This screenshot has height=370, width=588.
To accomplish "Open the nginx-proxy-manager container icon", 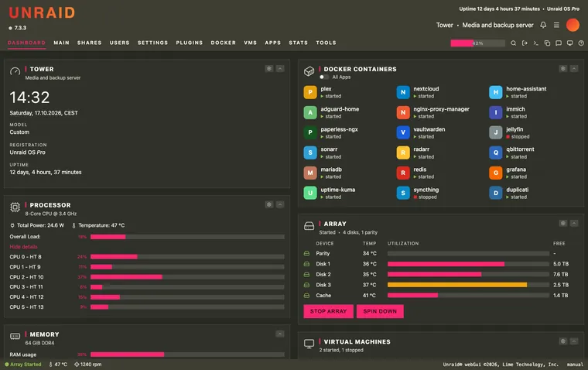I will coord(403,112).
